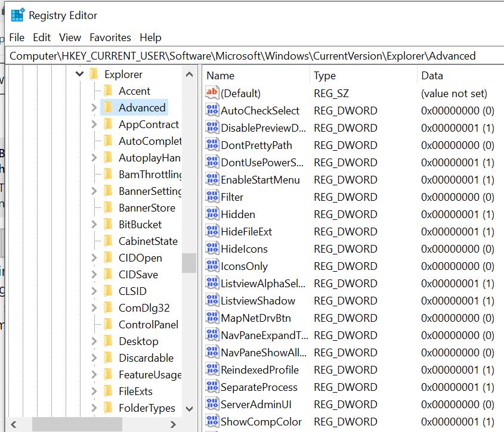Click the SeparateProcess DWORD icon

click(x=212, y=387)
